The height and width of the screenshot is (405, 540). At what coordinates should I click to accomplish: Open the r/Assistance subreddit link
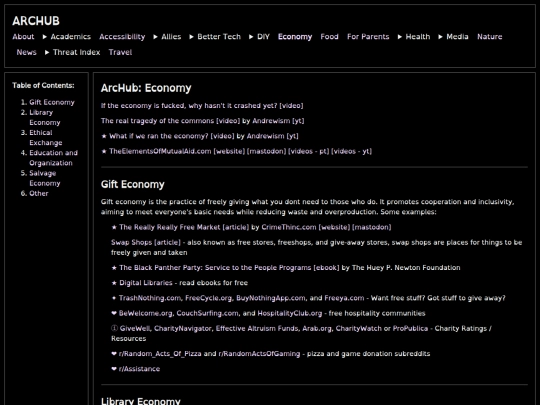click(x=139, y=369)
